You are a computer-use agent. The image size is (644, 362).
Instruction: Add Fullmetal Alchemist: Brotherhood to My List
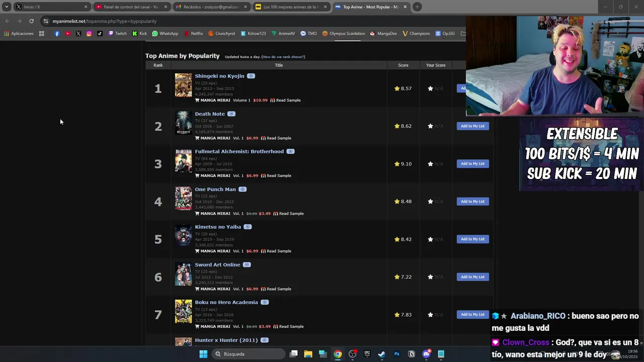point(473,163)
